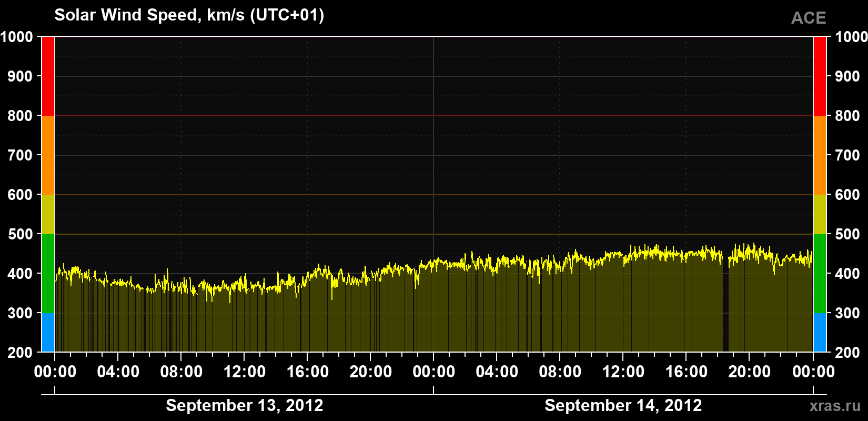Click the green band on left color scale
This screenshot has width=868, height=421.
[x=48, y=274]
